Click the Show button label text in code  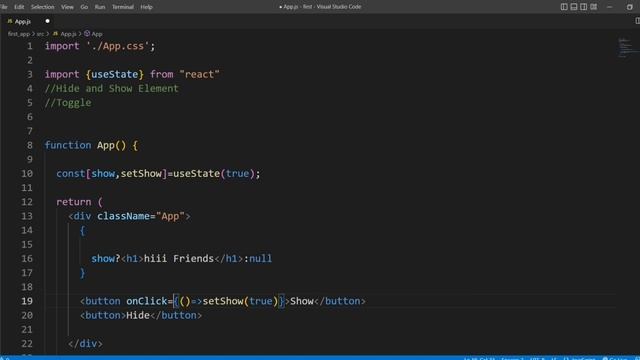tap(302, 301)
